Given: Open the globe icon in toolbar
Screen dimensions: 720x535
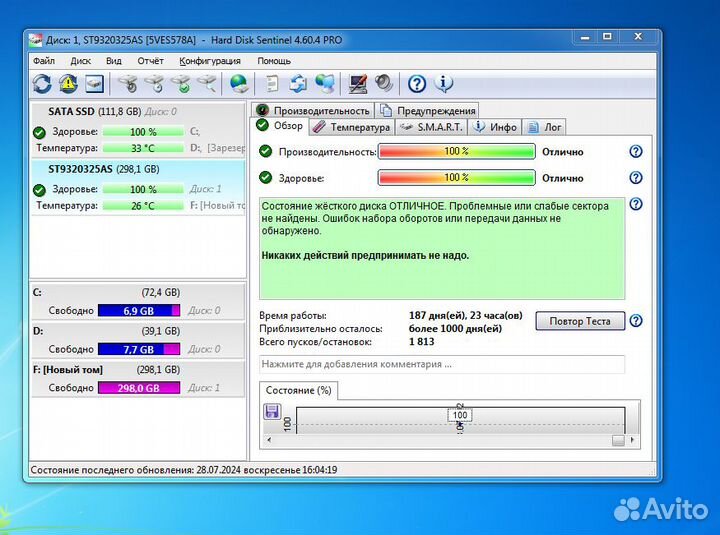Looking at the screenshot, I should click(x=239, y=84).
